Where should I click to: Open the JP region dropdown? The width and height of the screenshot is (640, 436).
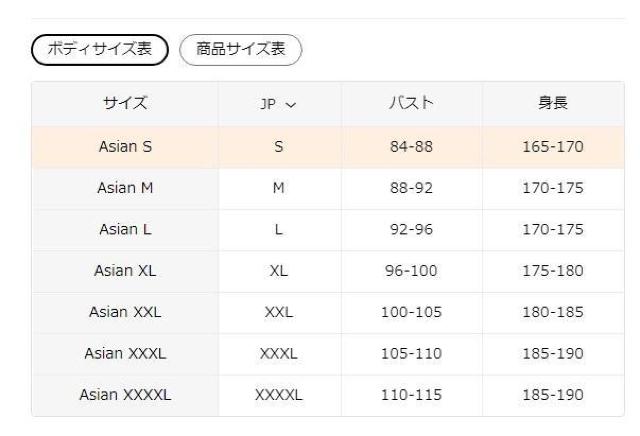[x=279, y=105]
